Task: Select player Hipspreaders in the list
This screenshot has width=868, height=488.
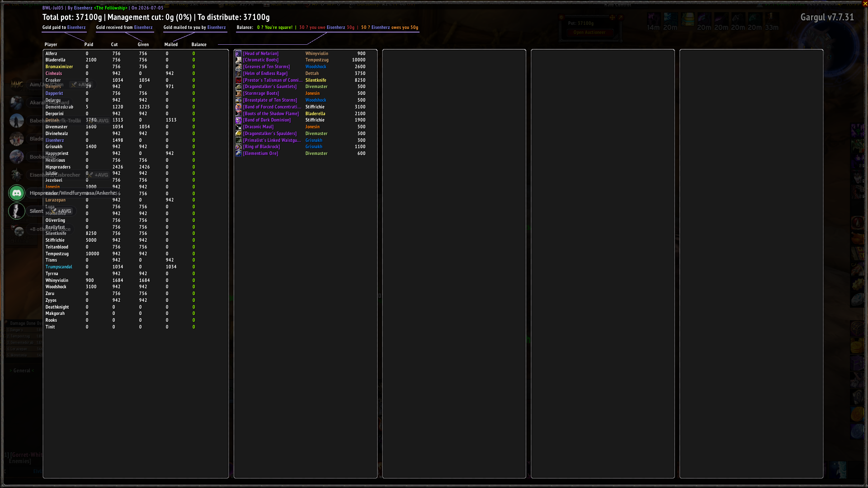Action: [58, 167]
